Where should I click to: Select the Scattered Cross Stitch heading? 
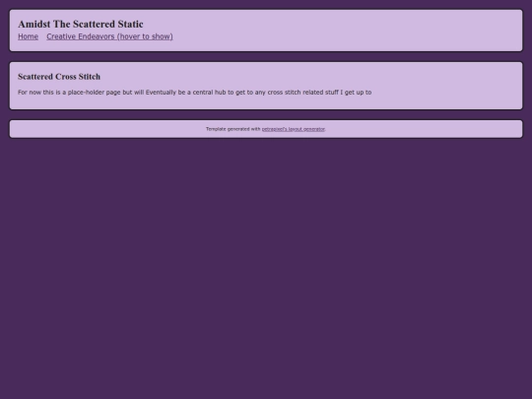click(59, 77)
